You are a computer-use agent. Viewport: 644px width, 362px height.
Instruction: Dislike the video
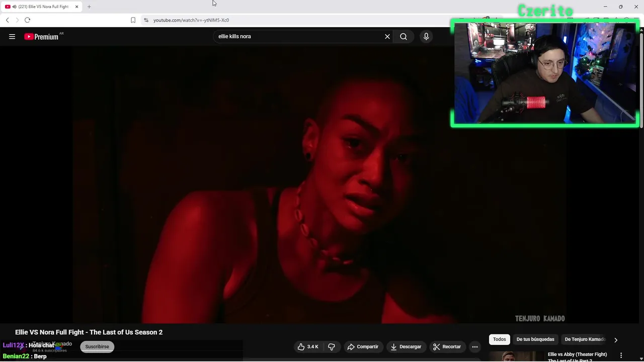pyautogui.click(x=332, y=346)
